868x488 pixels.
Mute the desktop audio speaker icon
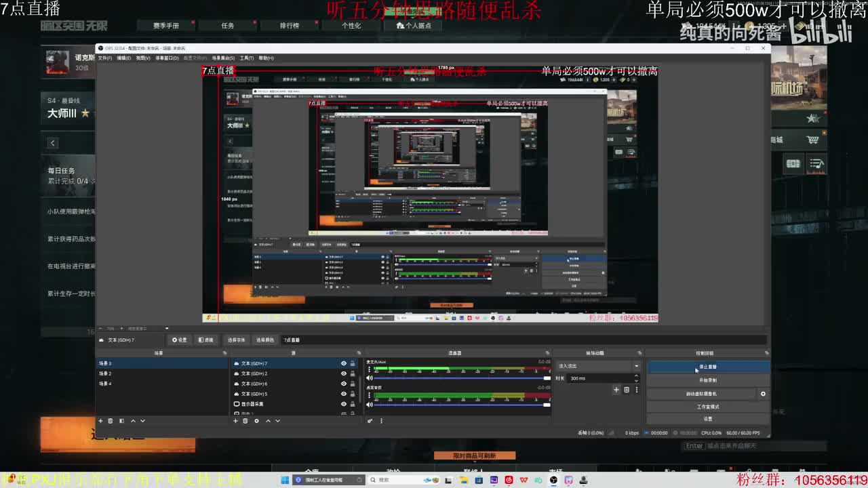pos(370,405)
